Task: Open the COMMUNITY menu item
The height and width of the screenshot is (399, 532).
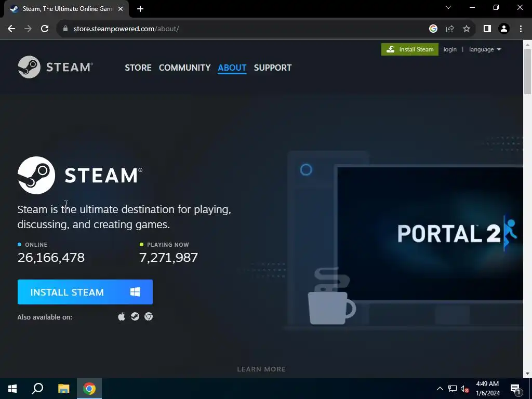Action: tap(184, 68)
